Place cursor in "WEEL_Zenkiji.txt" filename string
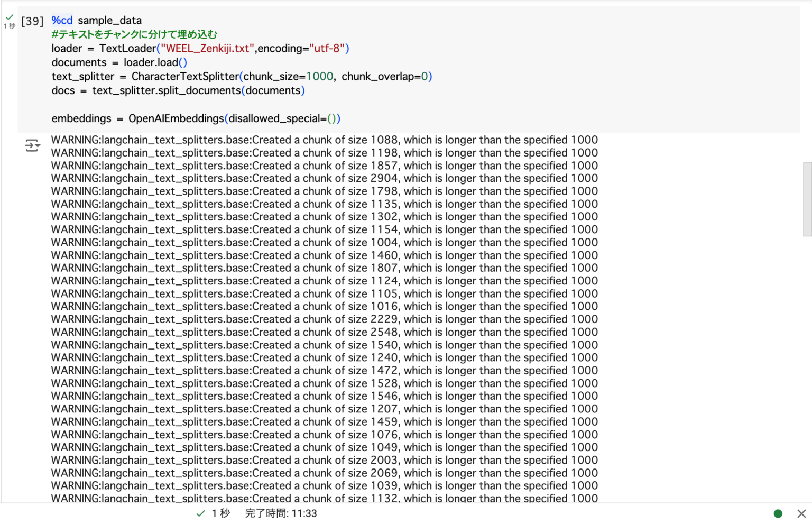 coord(207,49)
